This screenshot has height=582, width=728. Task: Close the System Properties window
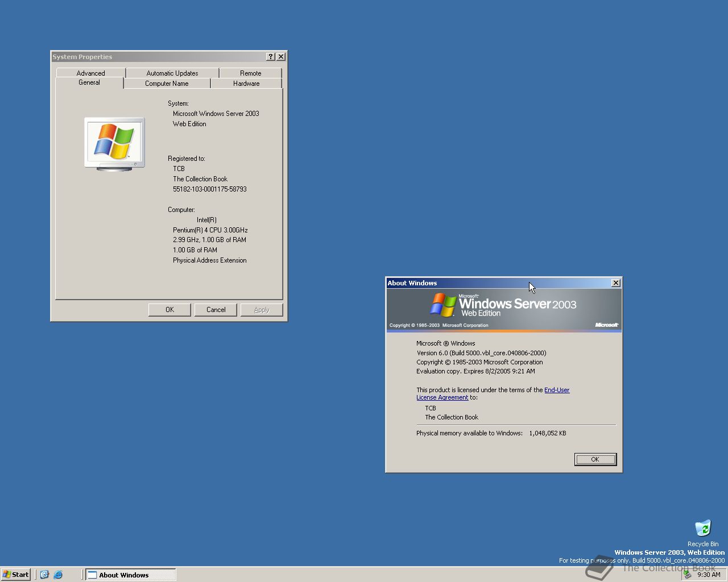(281, 57)
